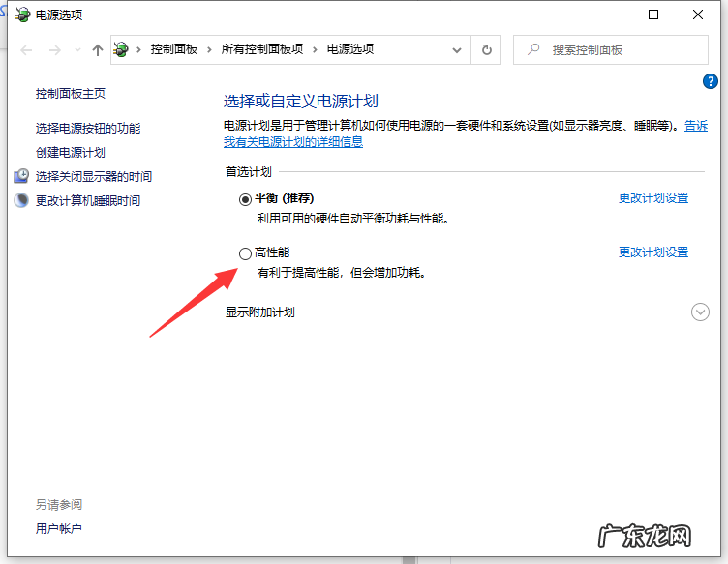This screenshot has height=564, width=728.
Task: Click the 另请参阅 label
Action: [x=59, y=504]
